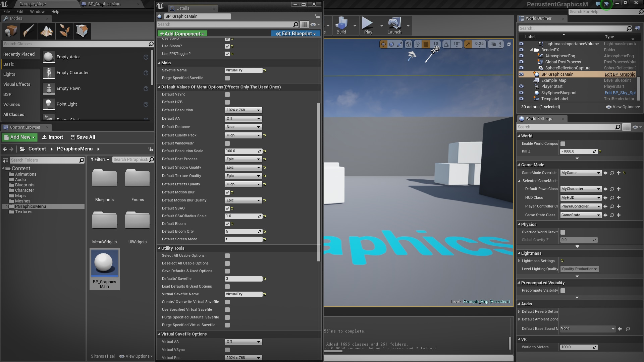Toggle visibility of AtmosphericFog actor

point(521,56)
